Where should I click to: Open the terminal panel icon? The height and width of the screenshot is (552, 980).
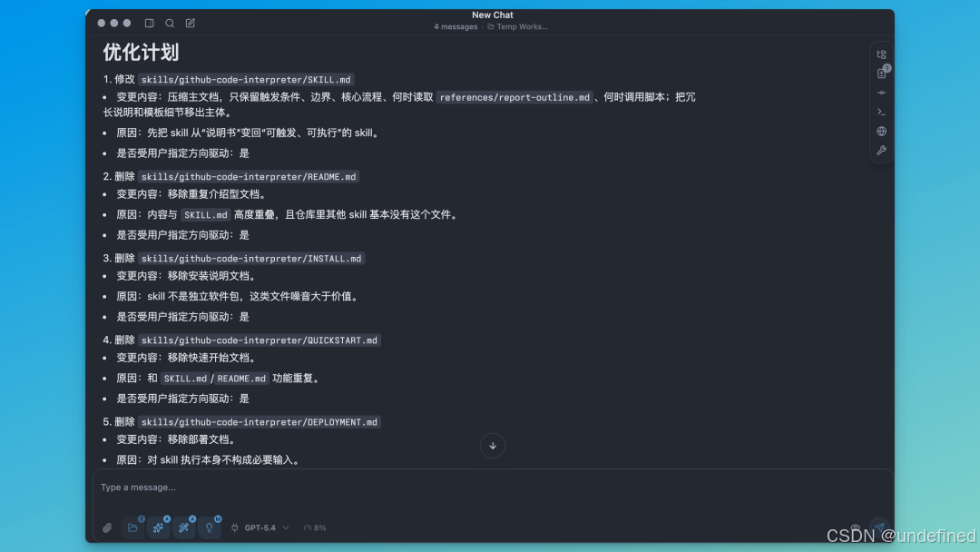881,112
